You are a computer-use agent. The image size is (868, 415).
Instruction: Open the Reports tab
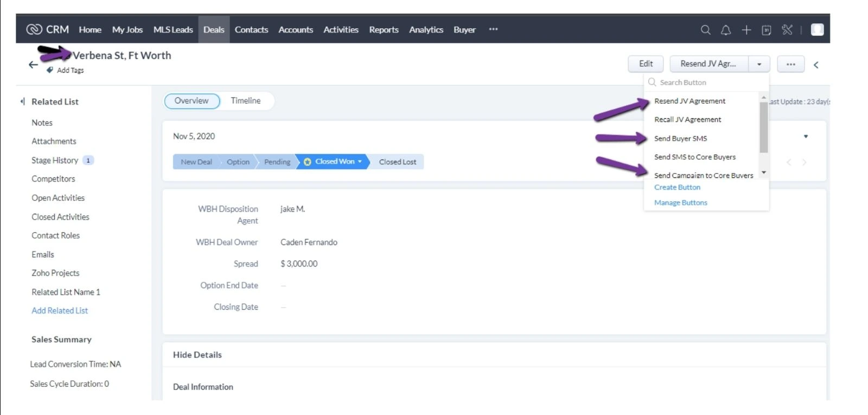384,30
